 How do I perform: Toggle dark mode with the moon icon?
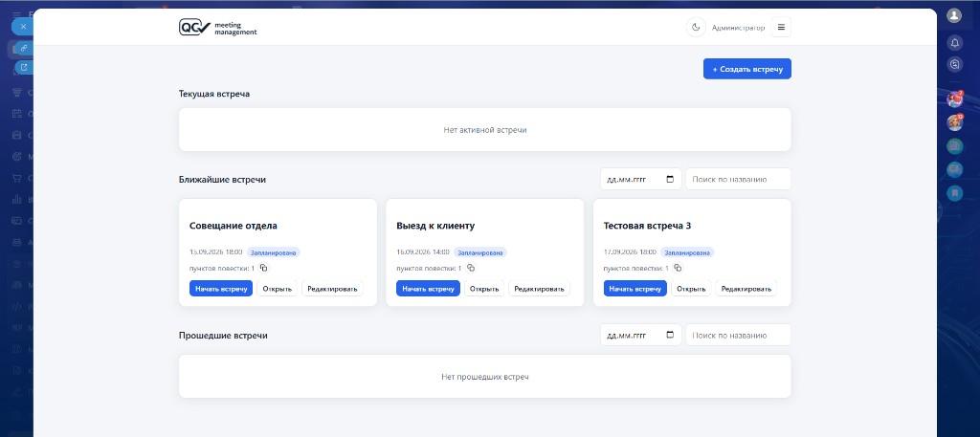click(x=696, y=28)
